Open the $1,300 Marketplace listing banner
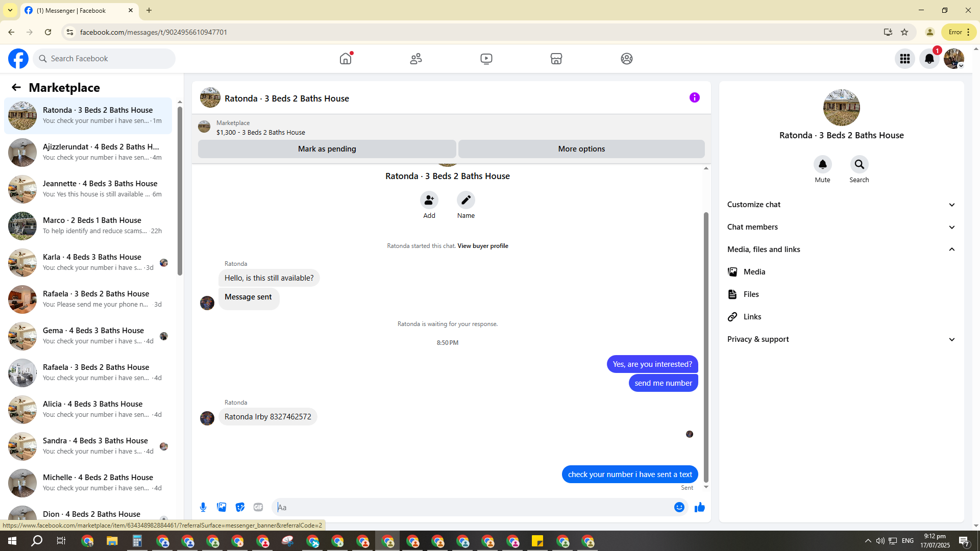 point(451,128)
